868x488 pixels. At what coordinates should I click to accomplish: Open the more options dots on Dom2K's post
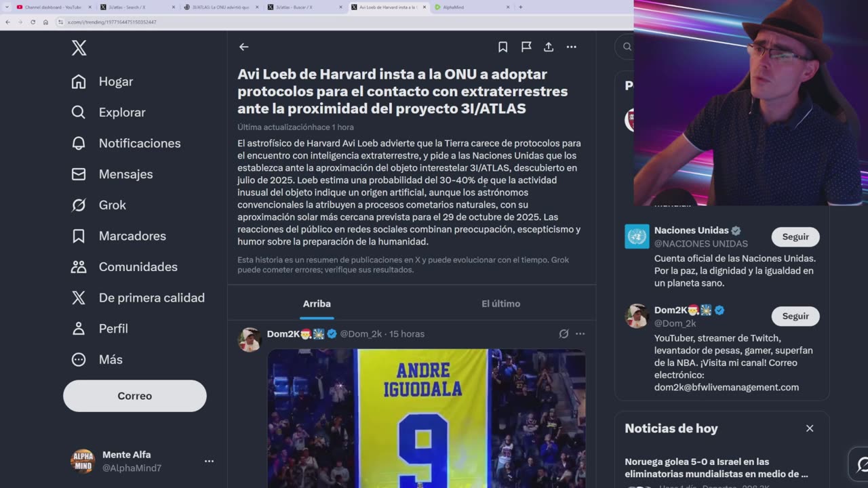point(580,333)
